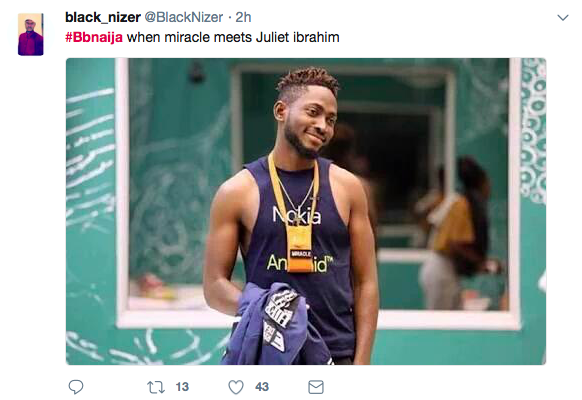Click the Nokia text on tank top
582x400 pixels.
297,215
